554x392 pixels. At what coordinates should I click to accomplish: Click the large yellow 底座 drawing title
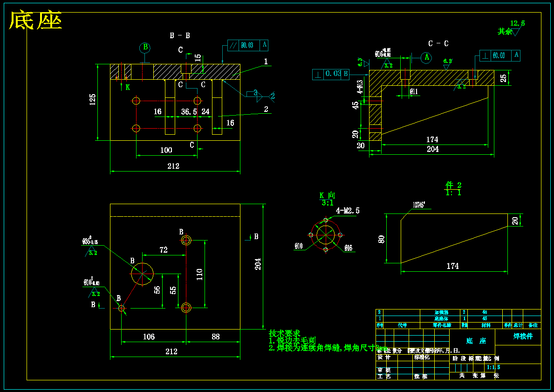pyautogui.click(x=35, y=21)
